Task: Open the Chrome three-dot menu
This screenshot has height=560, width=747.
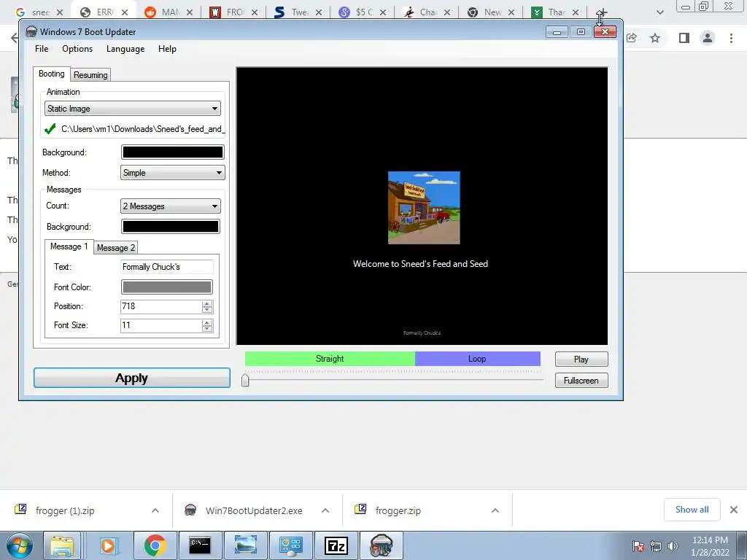Action: 731,38
